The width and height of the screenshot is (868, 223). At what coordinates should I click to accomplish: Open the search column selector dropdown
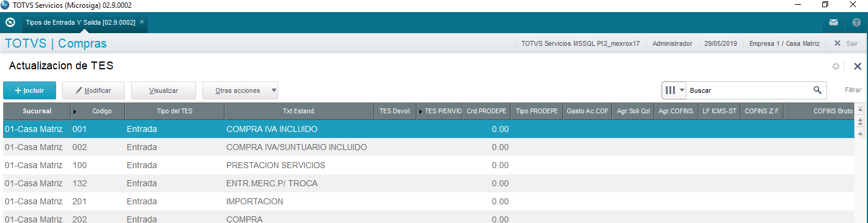[x=675, y=90]
